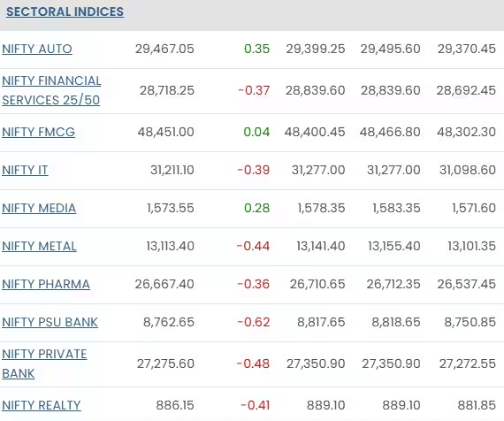Open the NIFTY REALTY index link
The image size is (504, 421).
(42, 405)
